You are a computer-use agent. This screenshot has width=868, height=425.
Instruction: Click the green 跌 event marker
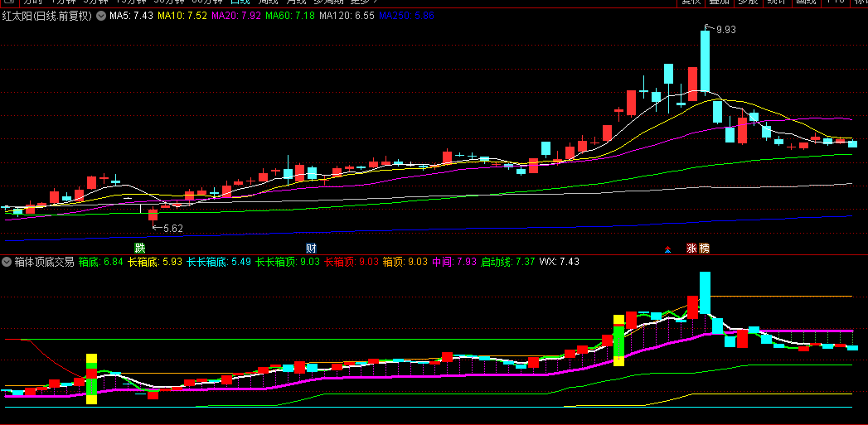(x=141, y=248)
